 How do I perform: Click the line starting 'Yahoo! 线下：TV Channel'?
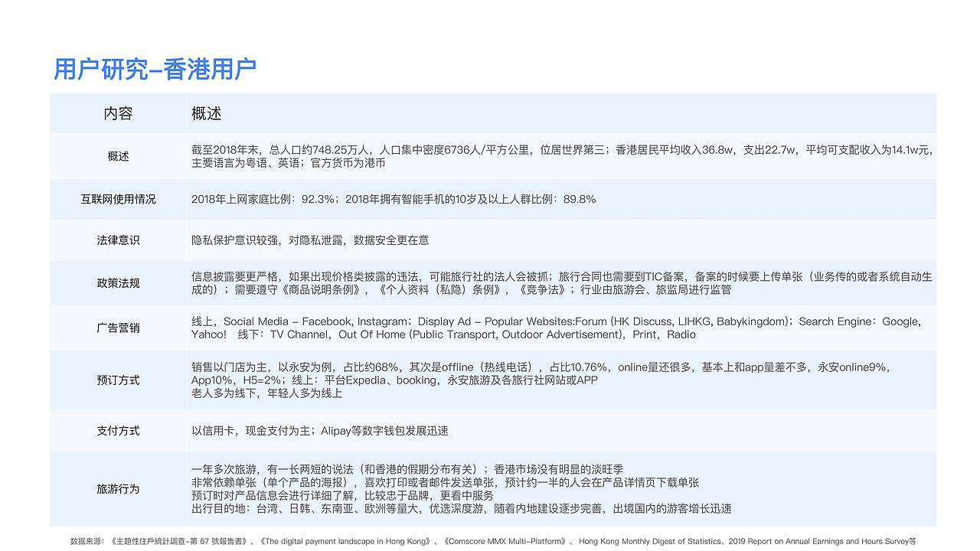pyautogui.click(x=444, y=334)
